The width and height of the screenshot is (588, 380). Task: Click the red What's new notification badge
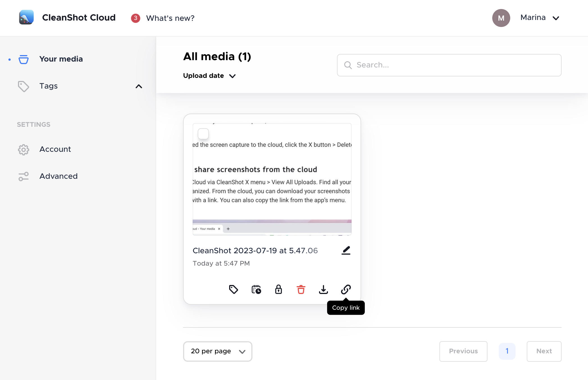coord(136,18)
